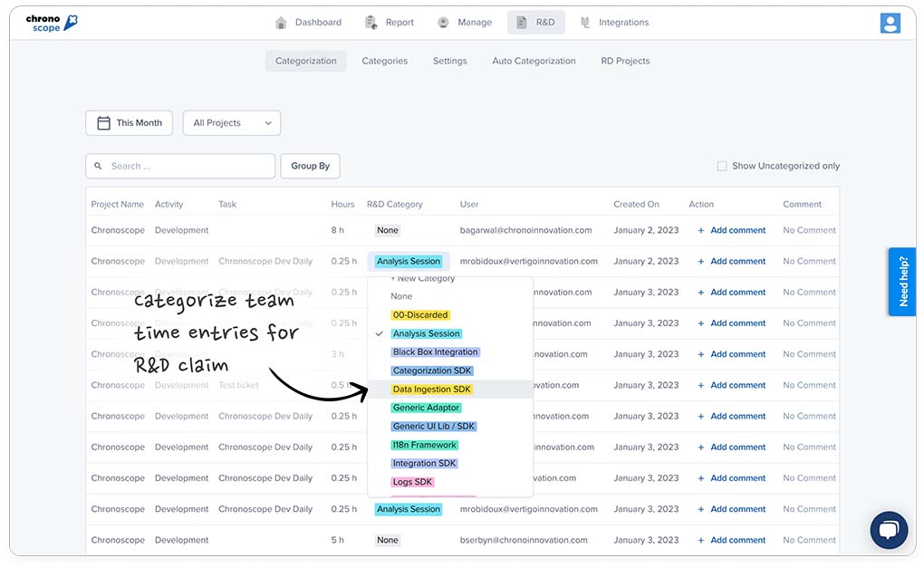Click bagarwal@chronoinnovation.com user cell
Viewport: 924px width, 568px height.
tap(525, 230)
